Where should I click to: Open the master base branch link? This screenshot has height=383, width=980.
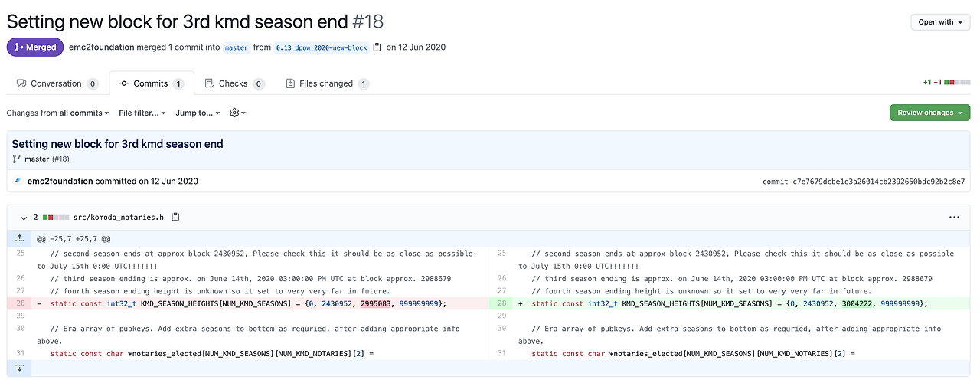click(x=236, y=47)
